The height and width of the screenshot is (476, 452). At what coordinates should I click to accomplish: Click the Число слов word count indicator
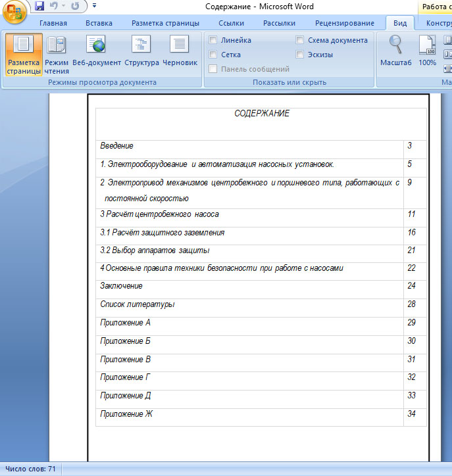(x=30, y=469)
